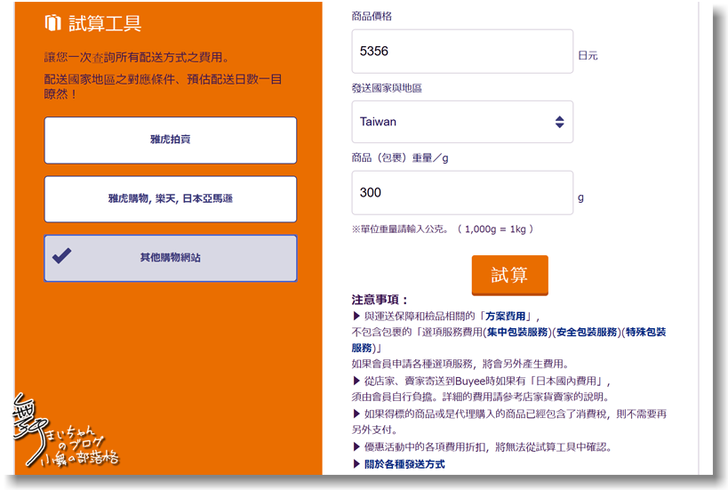The height and width of the screenshot is (490, 728).
Task: Click the 日元 currency unit label
Action: (588, 56)
